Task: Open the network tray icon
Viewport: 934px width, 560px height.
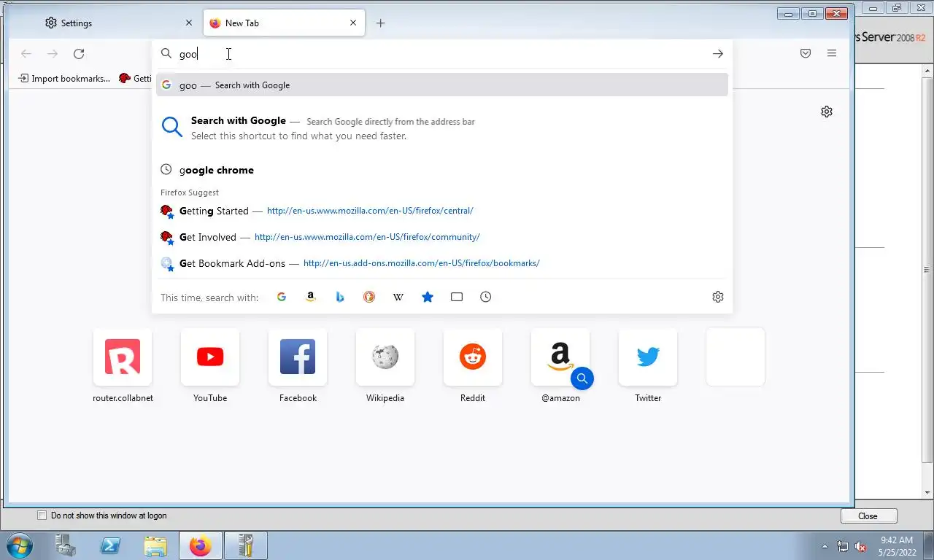Action: (x=843, y=546)
